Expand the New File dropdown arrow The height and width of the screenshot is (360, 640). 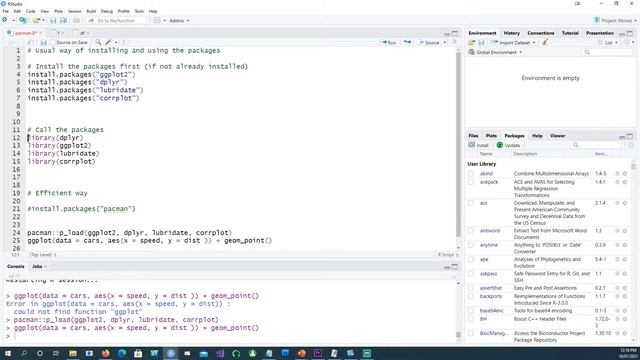pyautogui.click(x=13, y=20)
